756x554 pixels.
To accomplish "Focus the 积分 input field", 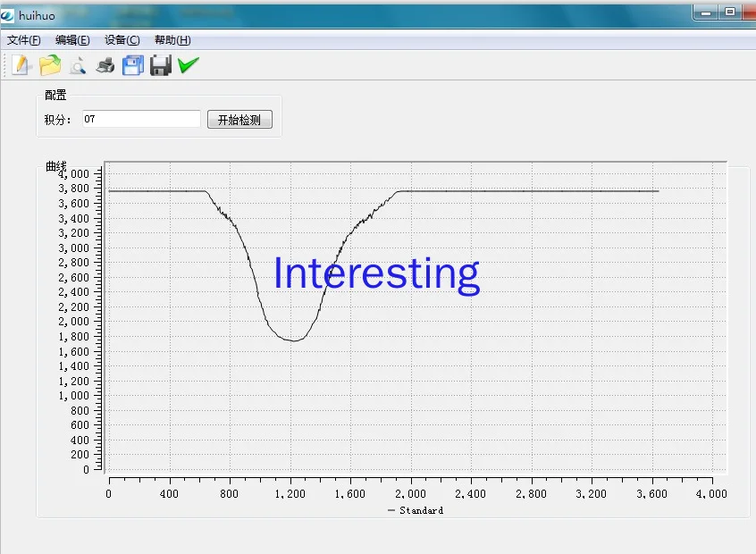I will 141,119.
